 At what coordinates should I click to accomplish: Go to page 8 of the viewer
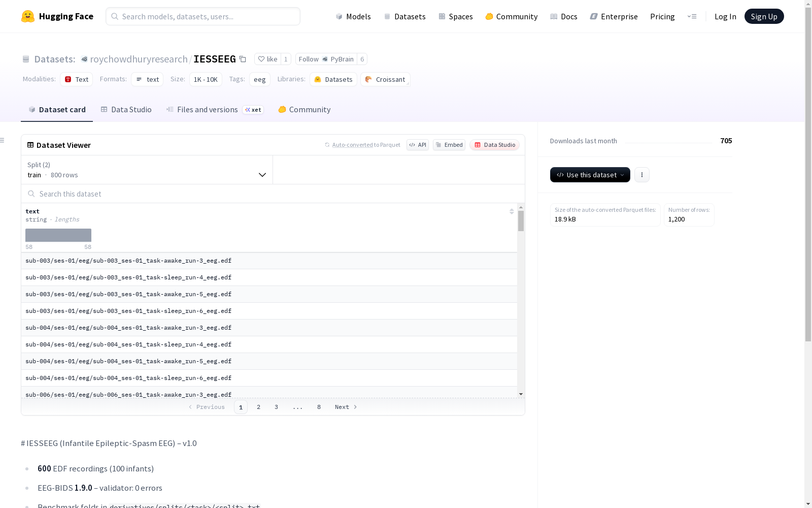point(319,407)
